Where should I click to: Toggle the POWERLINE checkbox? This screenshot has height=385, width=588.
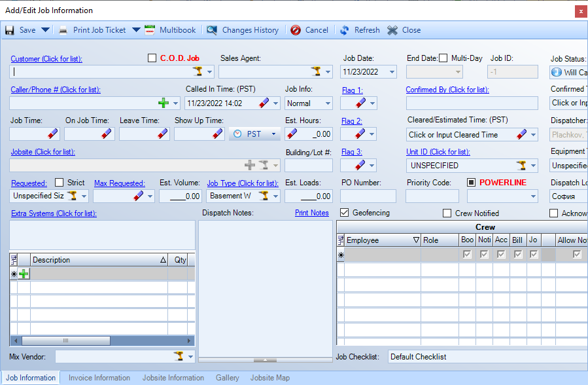[x=471, y=183]
